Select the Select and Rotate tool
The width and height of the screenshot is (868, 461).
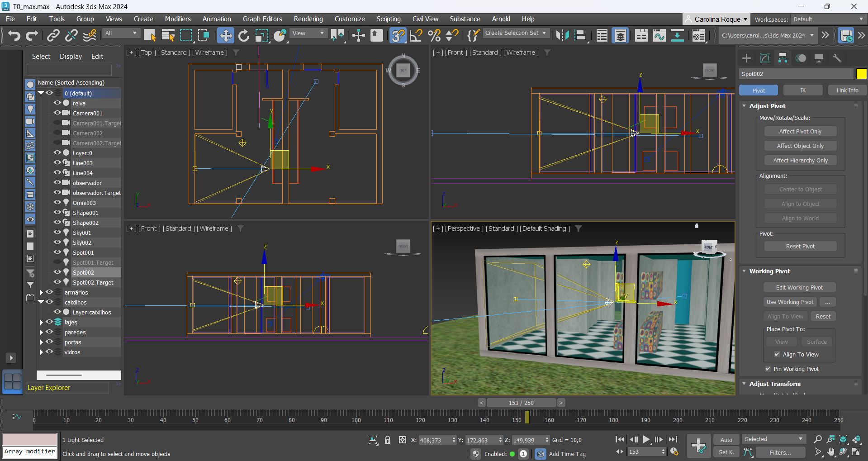[x=244, y=35]
